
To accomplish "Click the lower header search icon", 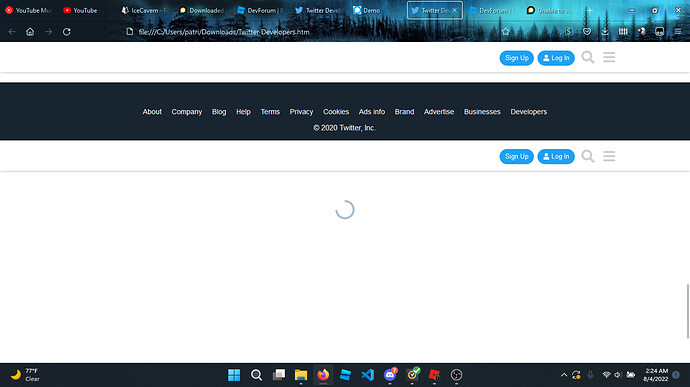I will click(588, 156).
